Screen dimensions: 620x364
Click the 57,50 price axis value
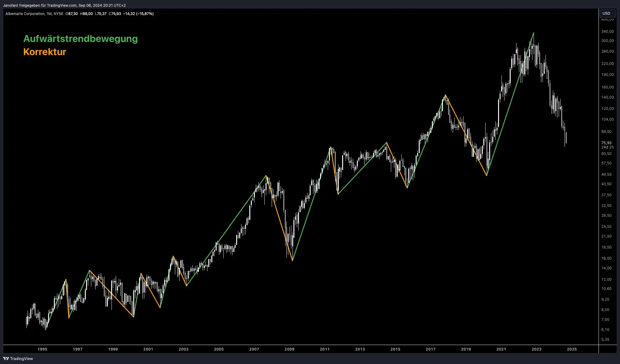tap(606, 163)
